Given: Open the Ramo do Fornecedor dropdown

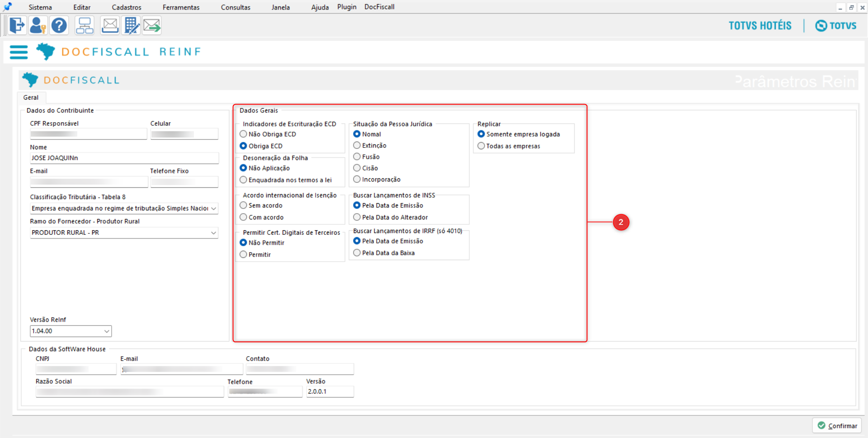Looking at the screenshot, I should 213,233.
